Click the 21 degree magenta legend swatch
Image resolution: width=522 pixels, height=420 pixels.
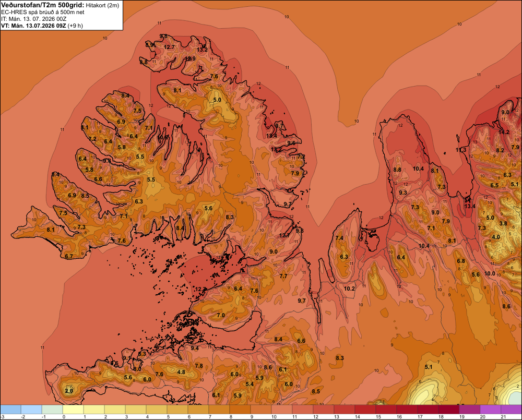point(512,409)
